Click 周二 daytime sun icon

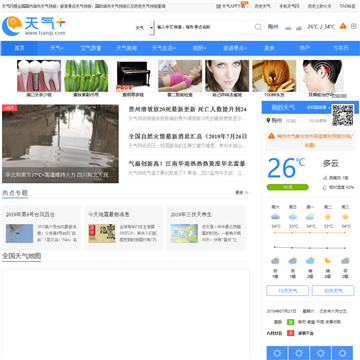(328, 217)
